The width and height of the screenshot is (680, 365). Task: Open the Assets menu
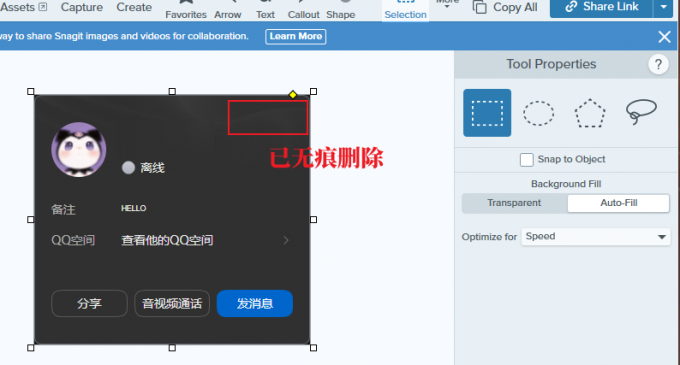[23, 7]
